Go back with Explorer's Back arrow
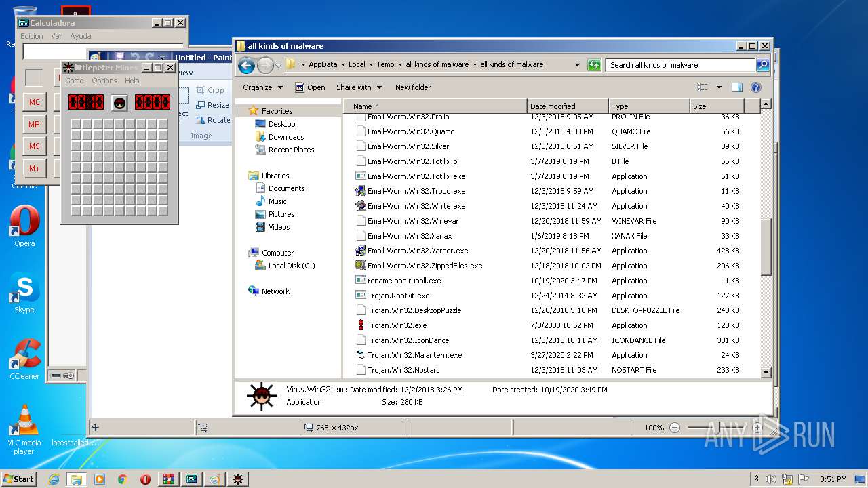This screenshot has height=488, width=868. [246, 65]
